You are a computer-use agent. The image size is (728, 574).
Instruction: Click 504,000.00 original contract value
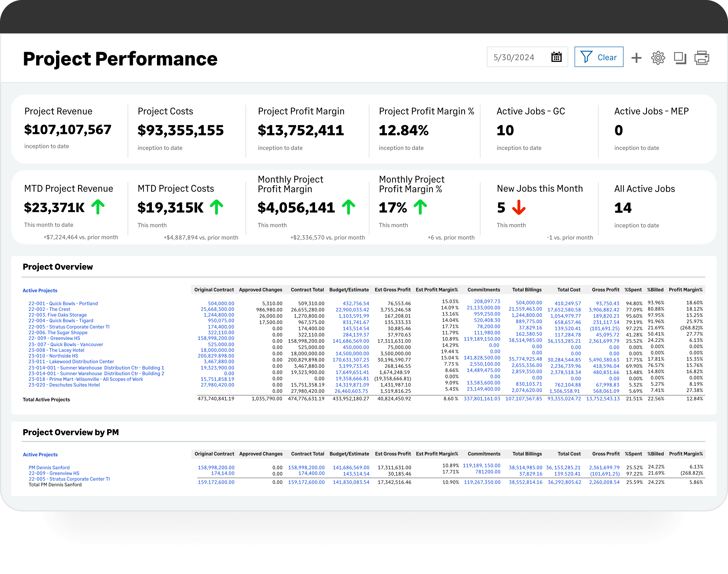(221, 303)
